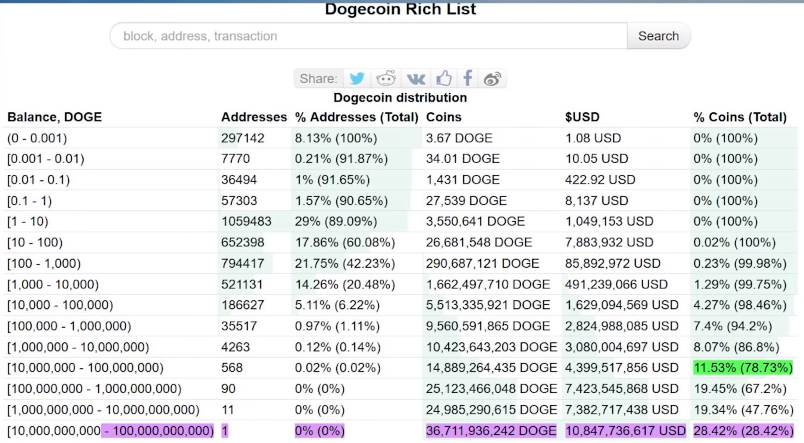This screenshot has width=804, height=443.
Task: Select the [0.001 - 0.01) balance range
Action: [45, 159]
